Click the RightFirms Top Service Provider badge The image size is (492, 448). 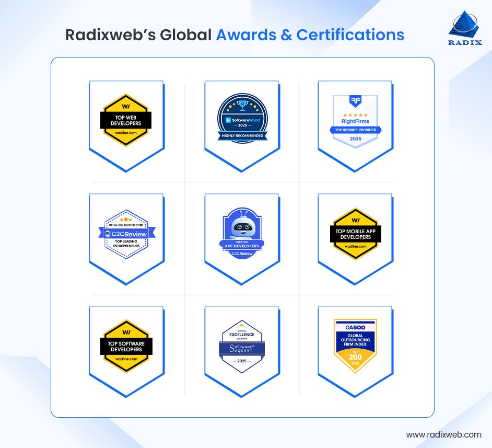click(x=355, y=118)
